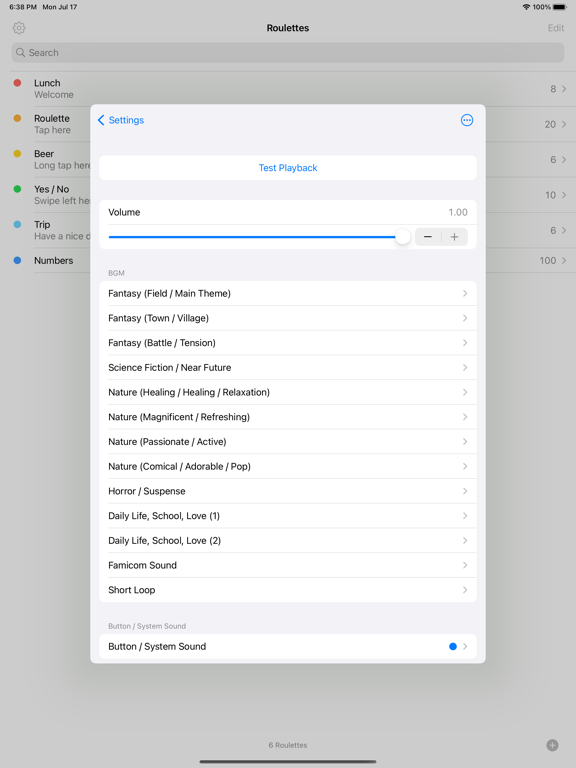Screen dimensions: 576x768
Task: Tap Test Playback
Action: click(288, 168)
